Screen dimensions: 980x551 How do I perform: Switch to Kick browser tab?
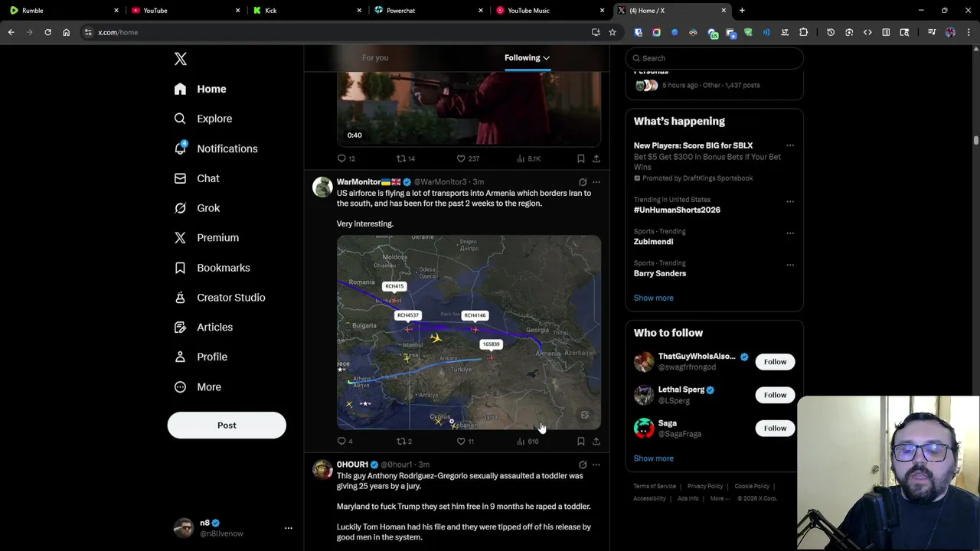pos(308,11)
